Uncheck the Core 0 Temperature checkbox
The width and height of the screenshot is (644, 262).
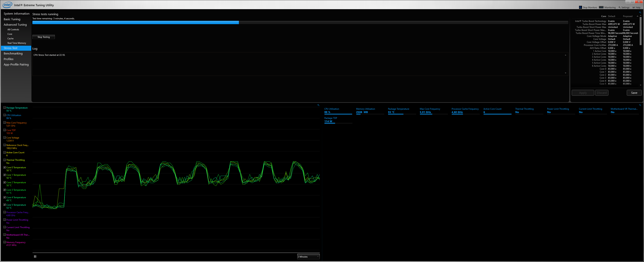coord(4,167)
